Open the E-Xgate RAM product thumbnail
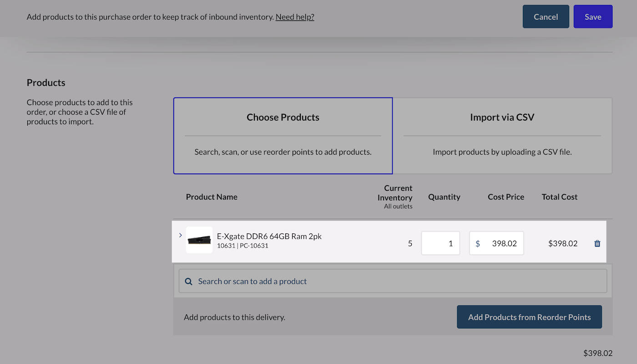 pos(199,240)
